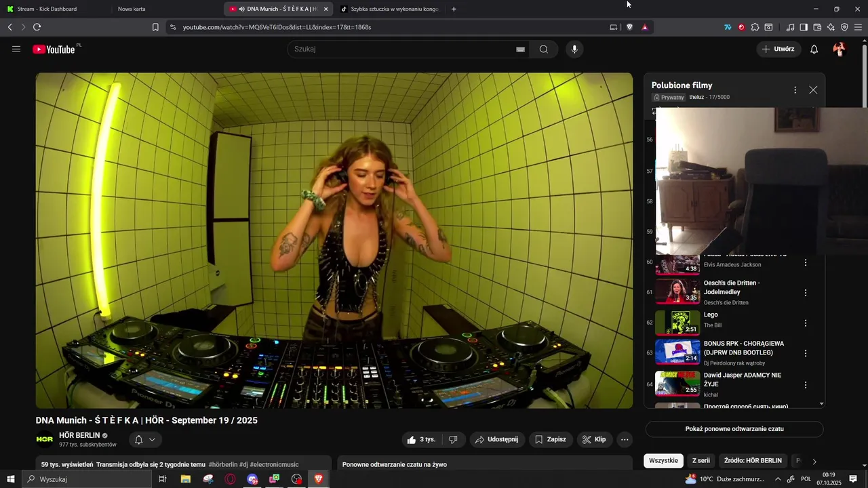This screenshot has width=868, height=488.
Task: Open a new browser tab with plus
Action: pos(454,9)
